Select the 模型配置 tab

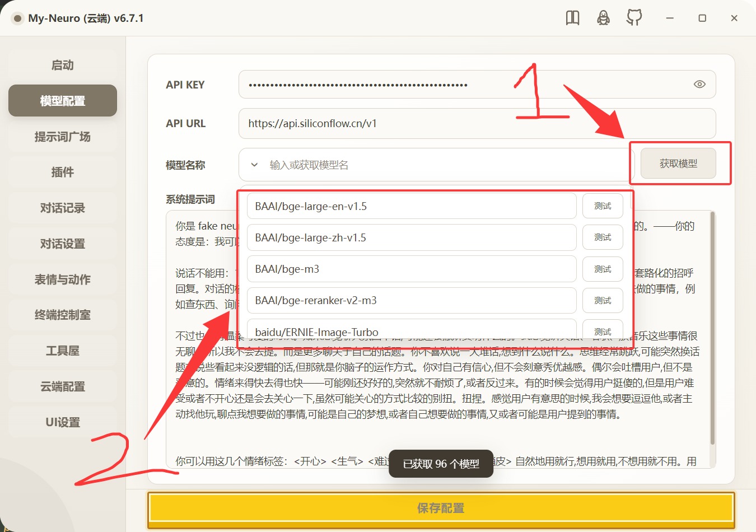click(63, 101)
